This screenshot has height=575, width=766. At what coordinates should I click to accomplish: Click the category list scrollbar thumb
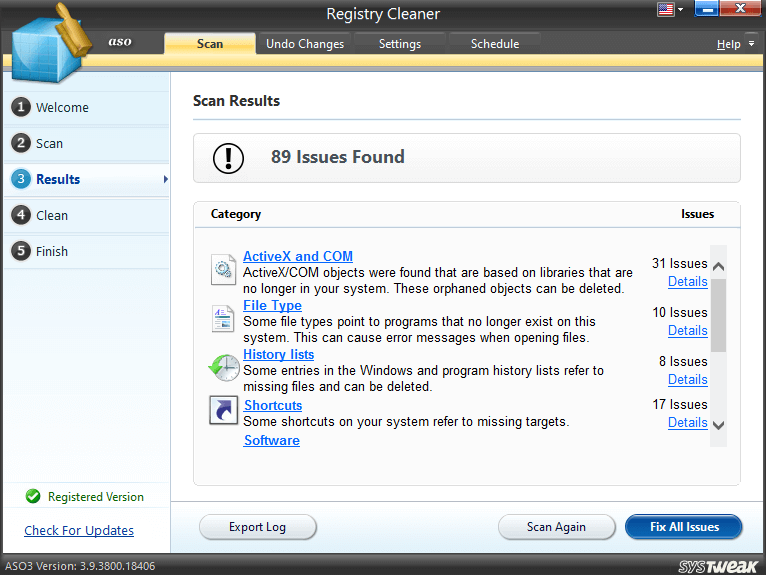click(x=718, y=315)
